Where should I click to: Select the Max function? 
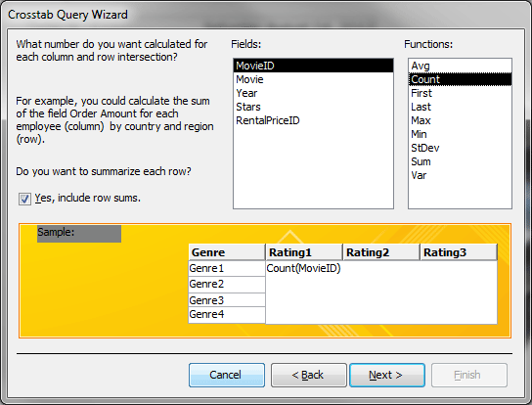(460, 120)
